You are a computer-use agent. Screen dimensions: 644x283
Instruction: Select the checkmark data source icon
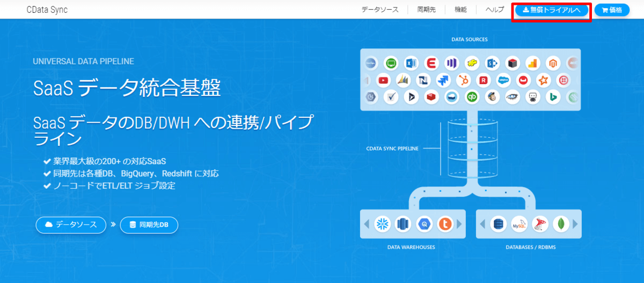coord(391,97)
